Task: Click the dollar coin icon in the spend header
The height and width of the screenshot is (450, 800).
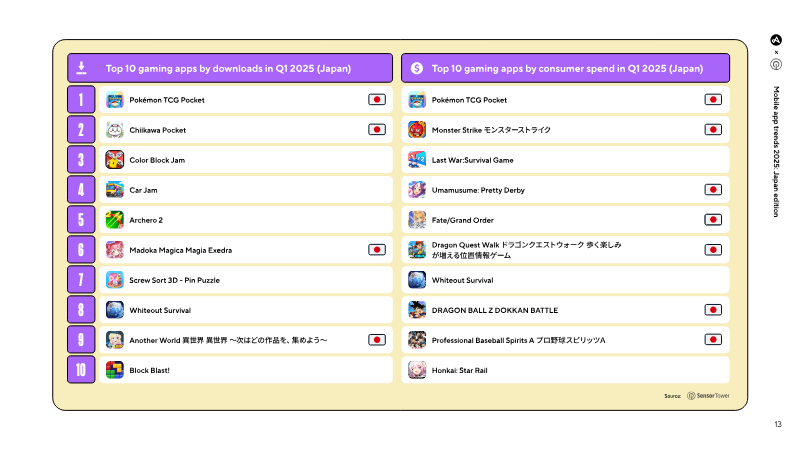Action: click(416, 69)
